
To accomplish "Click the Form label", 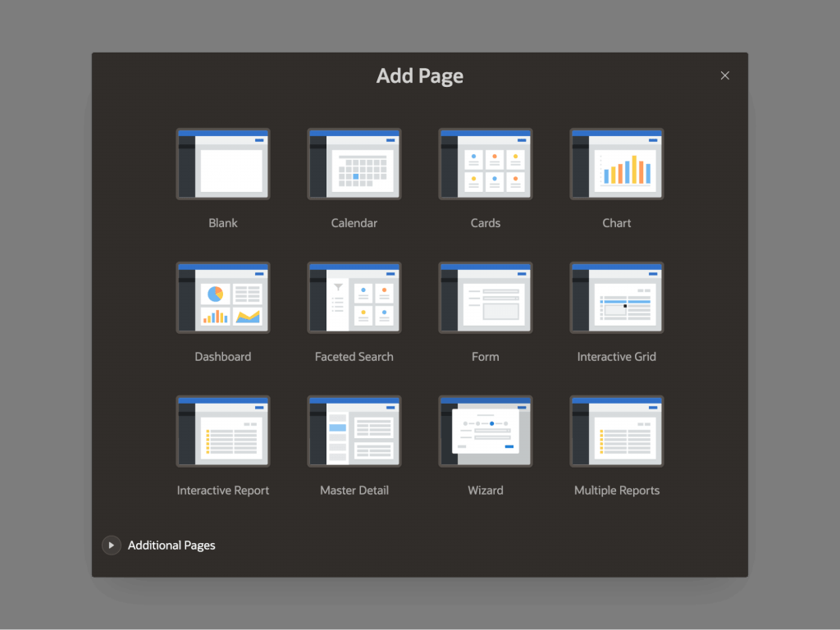I will click(x=486, y=357).
